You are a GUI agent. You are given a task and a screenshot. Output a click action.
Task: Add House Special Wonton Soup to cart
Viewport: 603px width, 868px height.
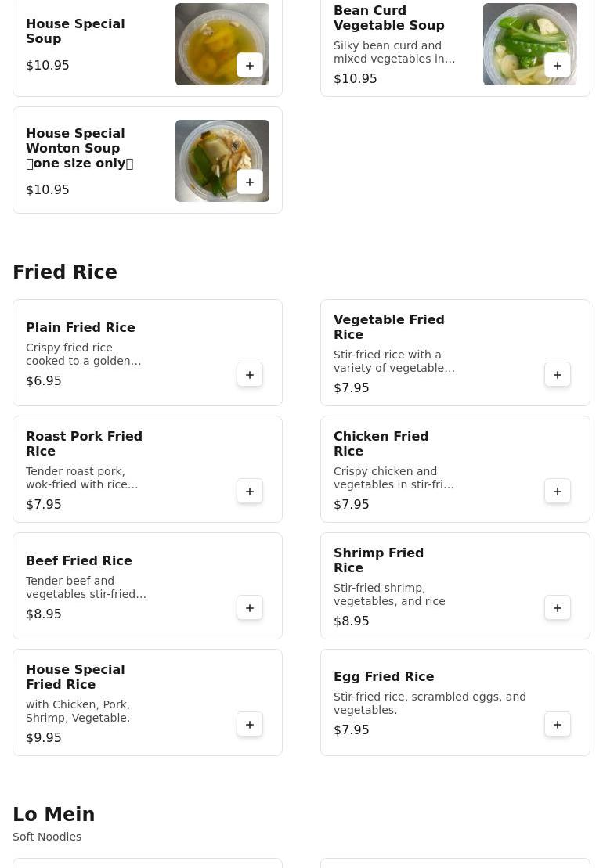click(250, 182)
